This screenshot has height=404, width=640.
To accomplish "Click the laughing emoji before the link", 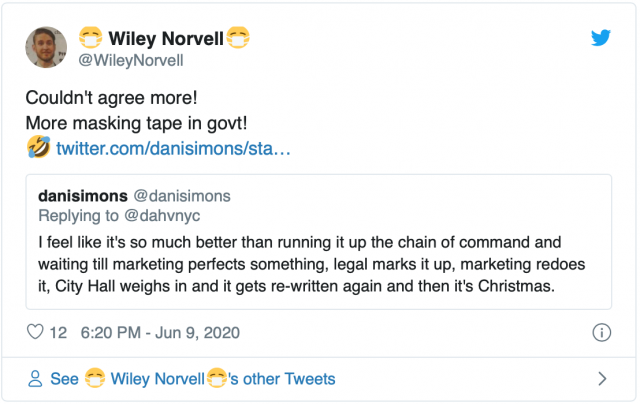I will click(38, 149).
